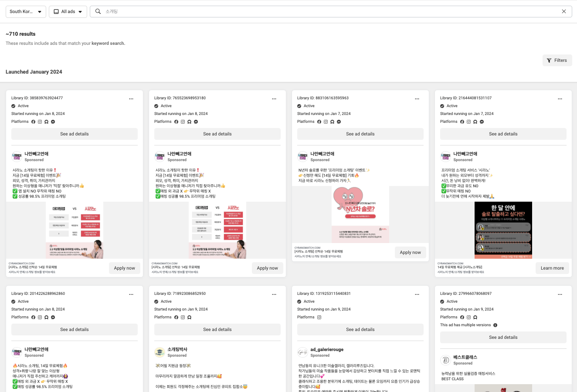Open more options for ad 2014226288962860

pos(131,294)
